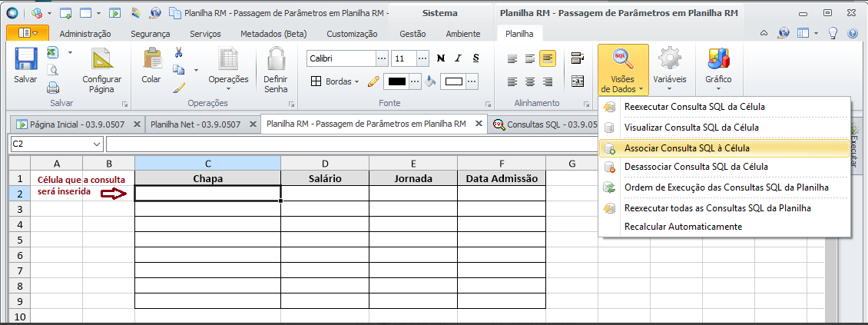Click the copy pages icon

[178, 70]
